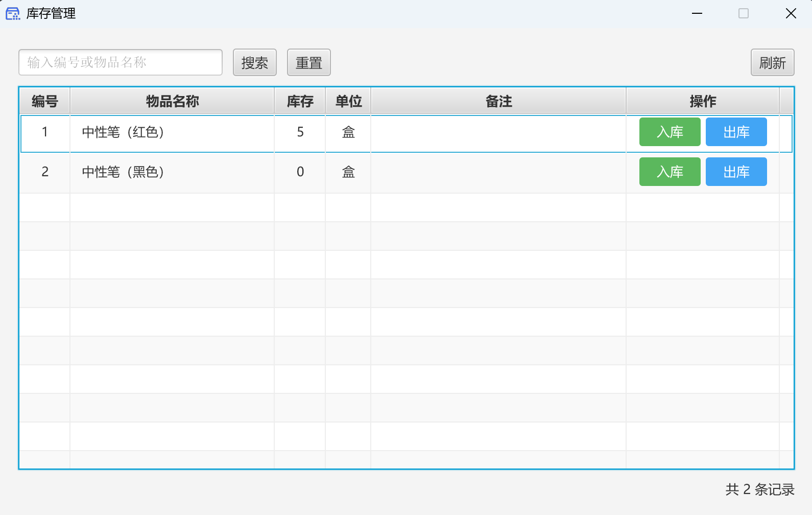Close the 库存管理 window
812x515 pixels.
pos(791,14)
